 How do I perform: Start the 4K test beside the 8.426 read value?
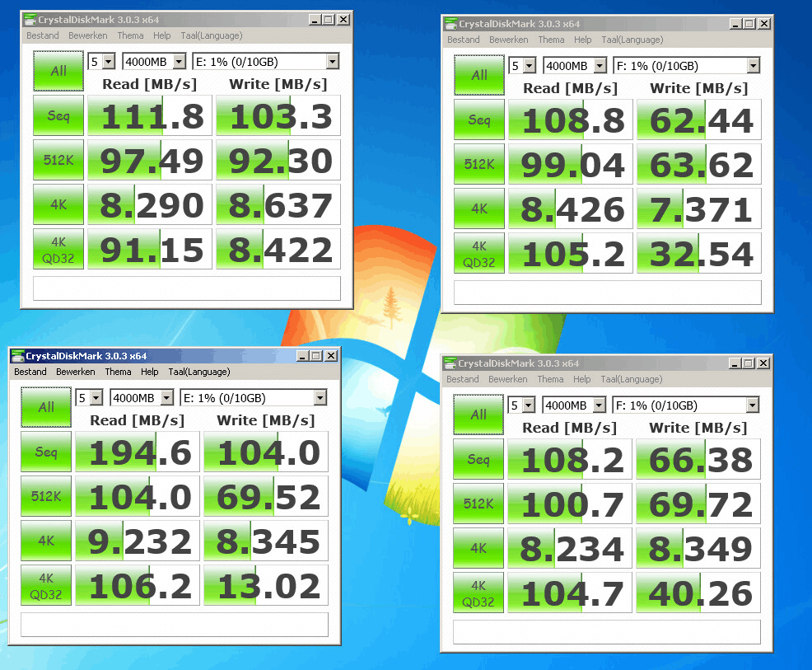pyautogui.click(x=479, y=208)
